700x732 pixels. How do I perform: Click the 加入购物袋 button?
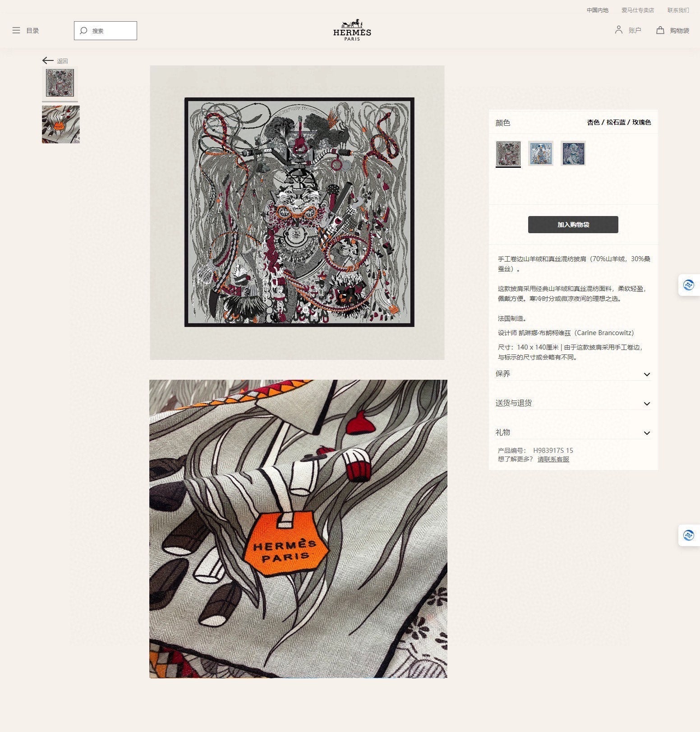pyautogui.click(x=573, y=225)
